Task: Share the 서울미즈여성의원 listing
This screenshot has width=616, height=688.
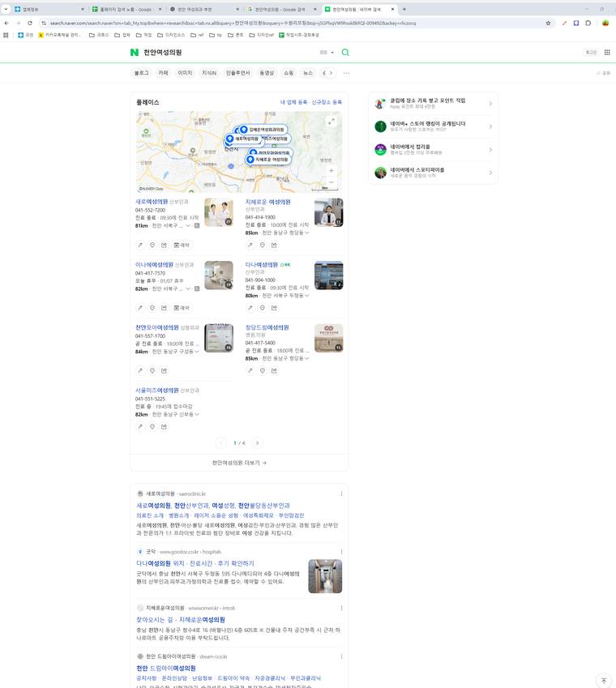Action: [164, 426]
